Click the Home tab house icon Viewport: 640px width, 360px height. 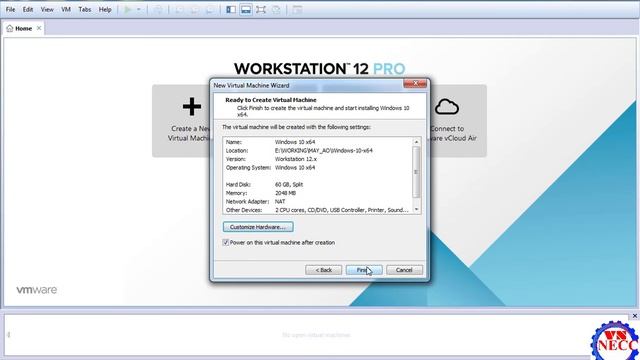point(10,29)
